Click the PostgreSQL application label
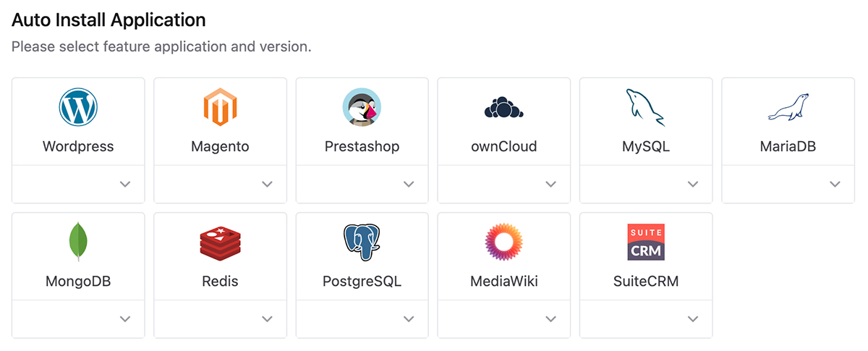The image size is (868, 351). click(x=362, y=281)
